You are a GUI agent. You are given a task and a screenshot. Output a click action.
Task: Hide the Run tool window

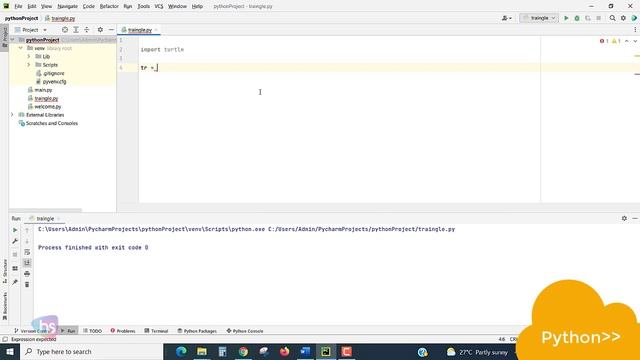click(635, 218)
